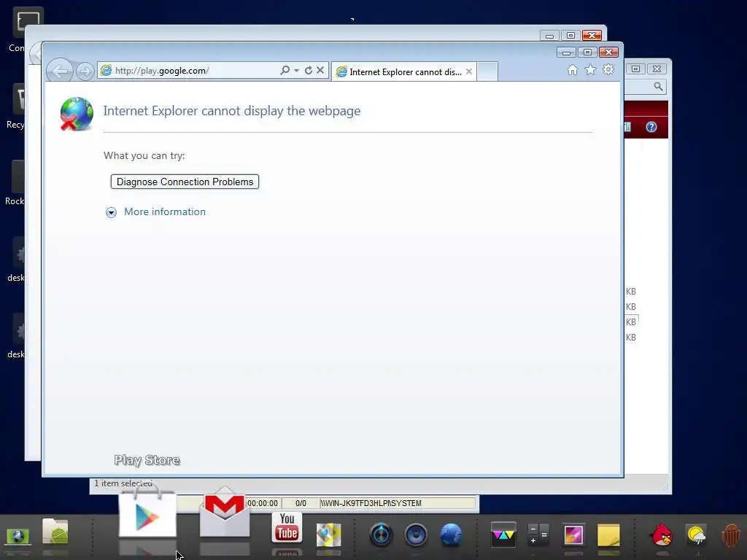Click the search magnifier in address bar
Image resolution: width=747 pixels, height=560 pixels.
point(285,71)
